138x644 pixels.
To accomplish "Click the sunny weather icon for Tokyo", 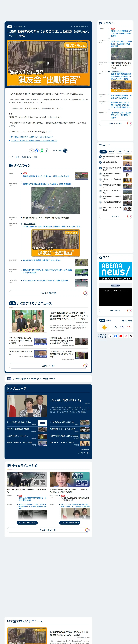I will pyautogui.click(x=104, y=327).
